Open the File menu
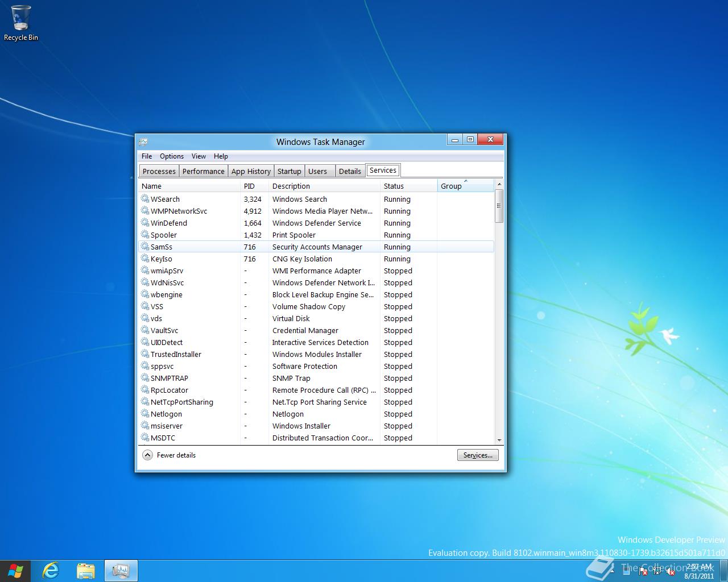The width and height of the screenshot is (728, 582). tap(147, 156)
